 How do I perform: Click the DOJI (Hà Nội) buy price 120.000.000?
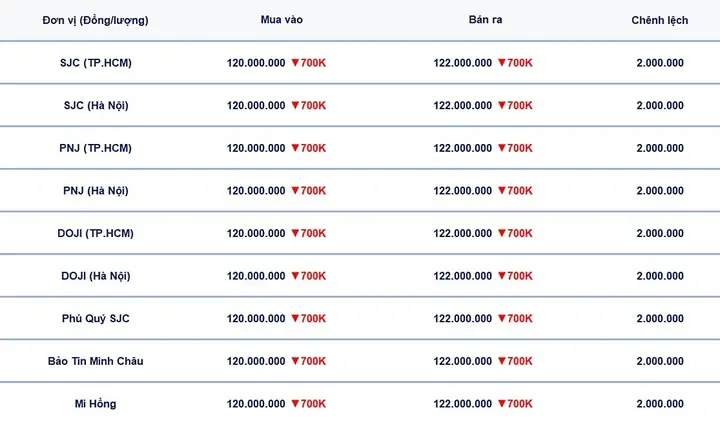click(x=256, y=276)
